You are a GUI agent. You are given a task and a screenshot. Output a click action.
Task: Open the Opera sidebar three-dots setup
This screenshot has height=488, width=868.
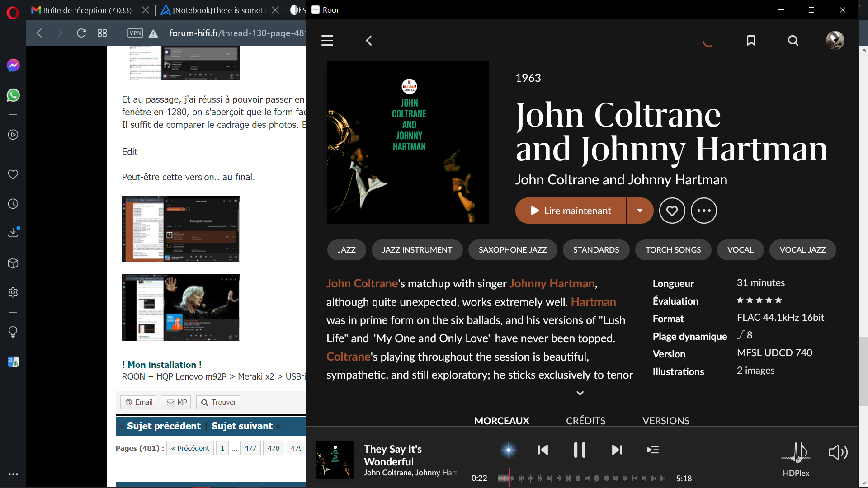pyautogui.click(x=13, y=474)
